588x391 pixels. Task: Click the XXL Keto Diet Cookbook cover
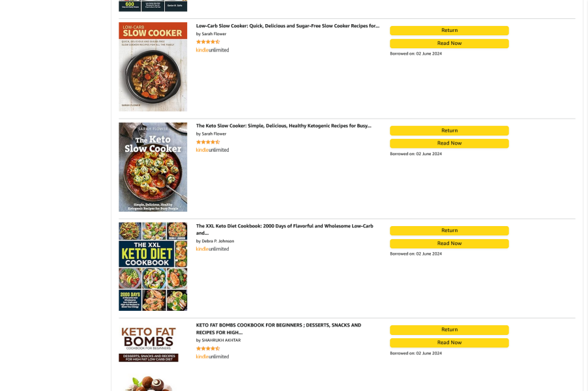tap(153, 267)
